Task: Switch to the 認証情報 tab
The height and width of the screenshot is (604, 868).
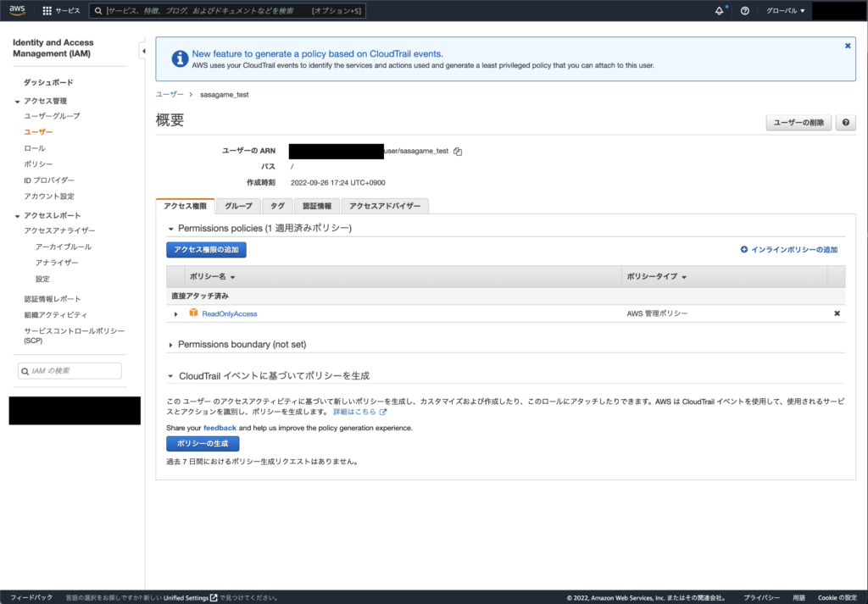Action: tap(317, 206)
